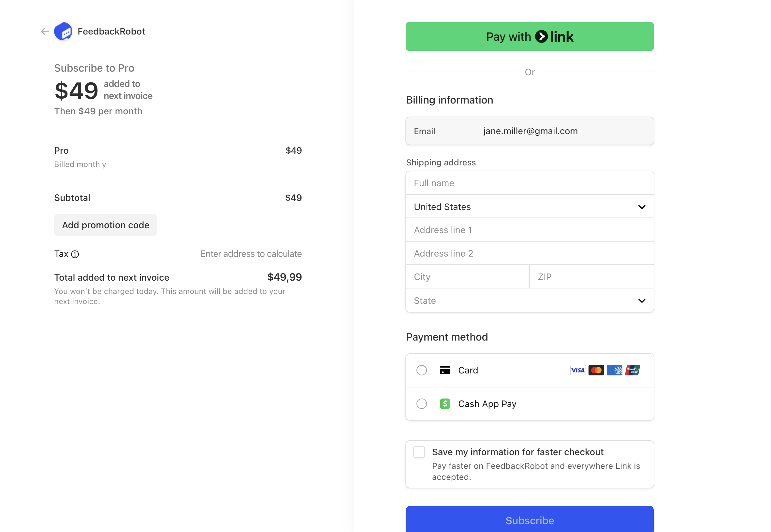
Task: Open the United States country dropdown
Action: (530, 207)
